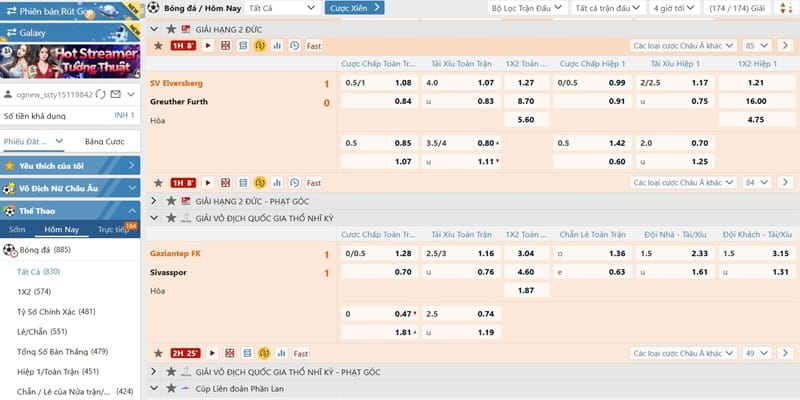The height and width of the screenshot is (400, 800).
Task: Toggle favorite star for GIẢI HẠNG 2 ĐỨC - PHẠT GÓC
Action: [x=171, y=201]
